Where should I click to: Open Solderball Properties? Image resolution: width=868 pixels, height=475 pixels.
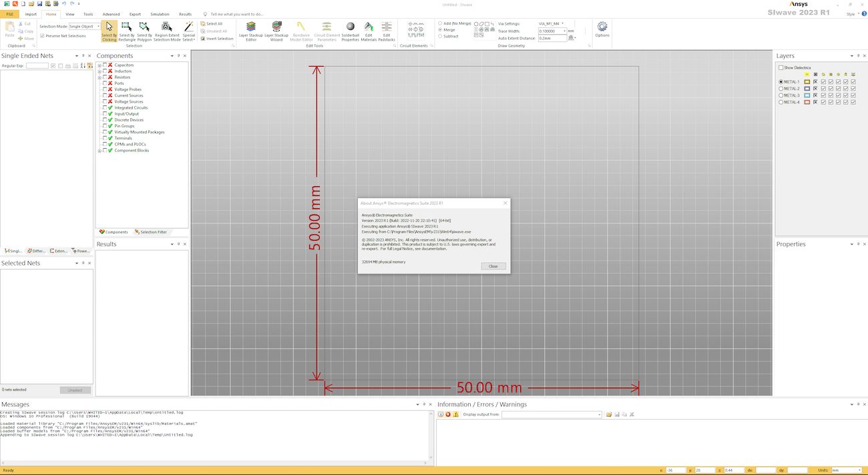pyautogui.click(x=350, y=30)
